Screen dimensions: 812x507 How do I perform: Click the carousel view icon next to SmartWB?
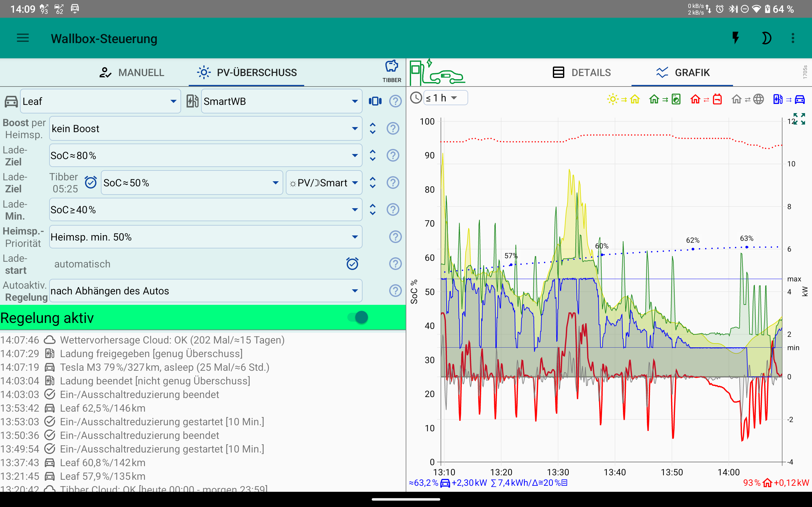pos(375,101)
